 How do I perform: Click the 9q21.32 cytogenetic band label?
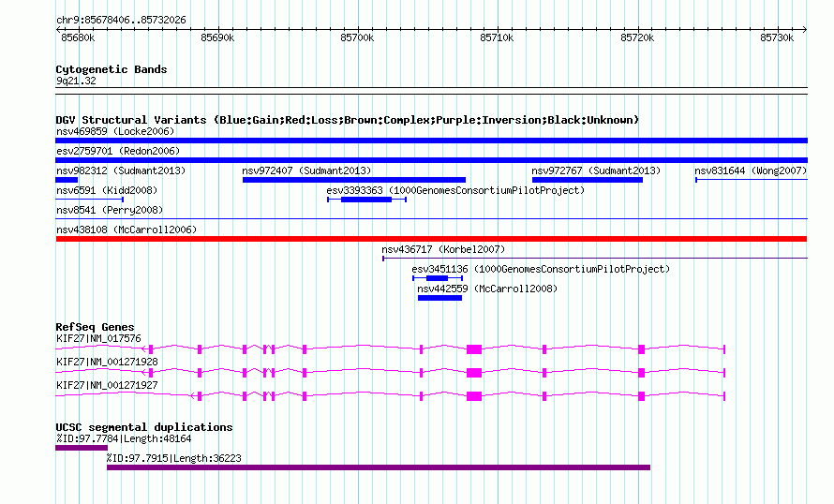click(x=76, y=81)
